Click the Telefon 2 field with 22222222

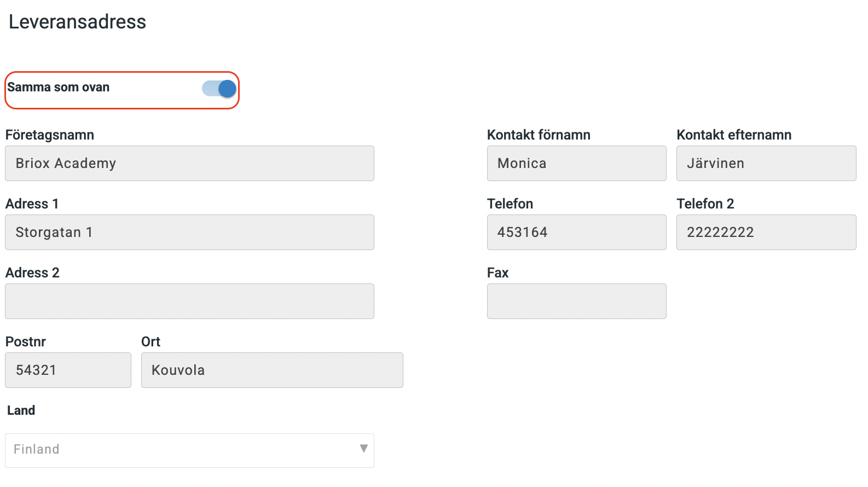(766, 232)
